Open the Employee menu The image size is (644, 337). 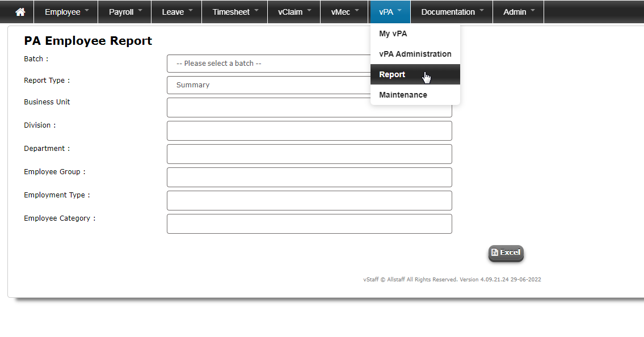(66, 12)
